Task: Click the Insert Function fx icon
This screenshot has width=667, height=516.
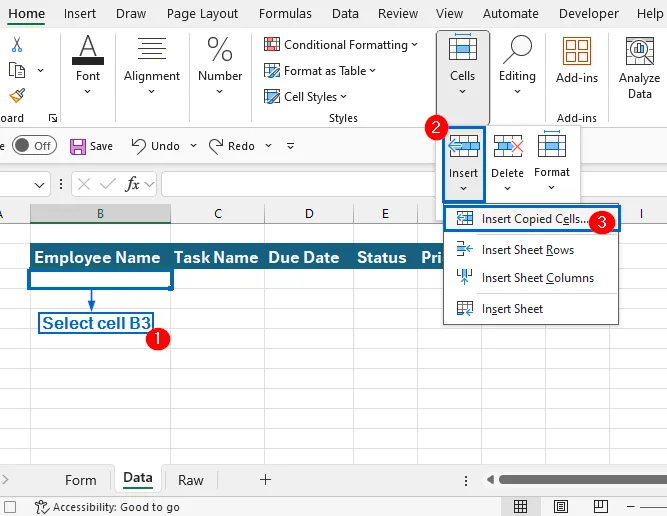Action: [x=132, y=185]
